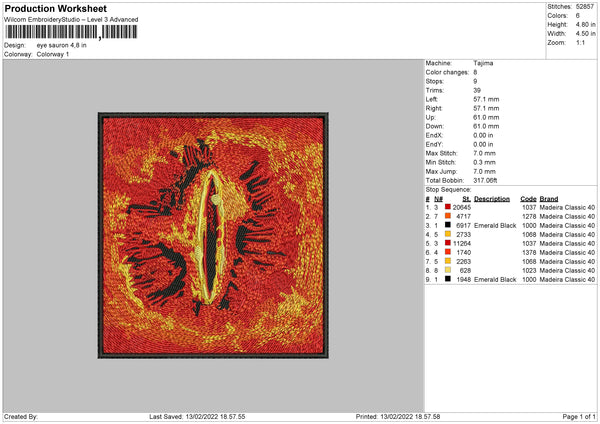Click stitch count '628' in row 8
Image resolution: width=600 pixels, height=424 pixels.
465,271
